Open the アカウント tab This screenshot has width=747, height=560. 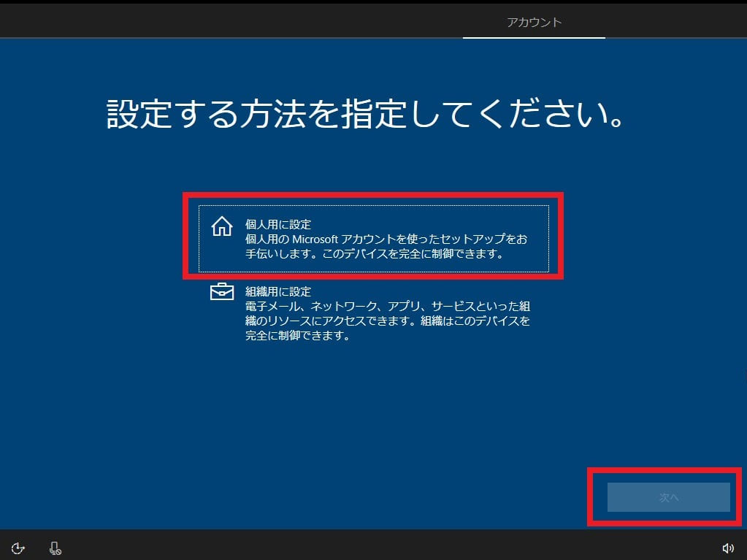point(534,23)
